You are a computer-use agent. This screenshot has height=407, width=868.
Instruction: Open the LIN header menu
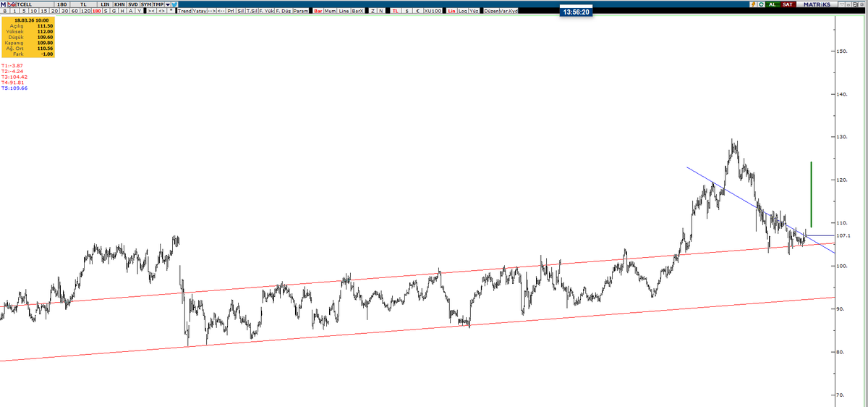[105, 4]
